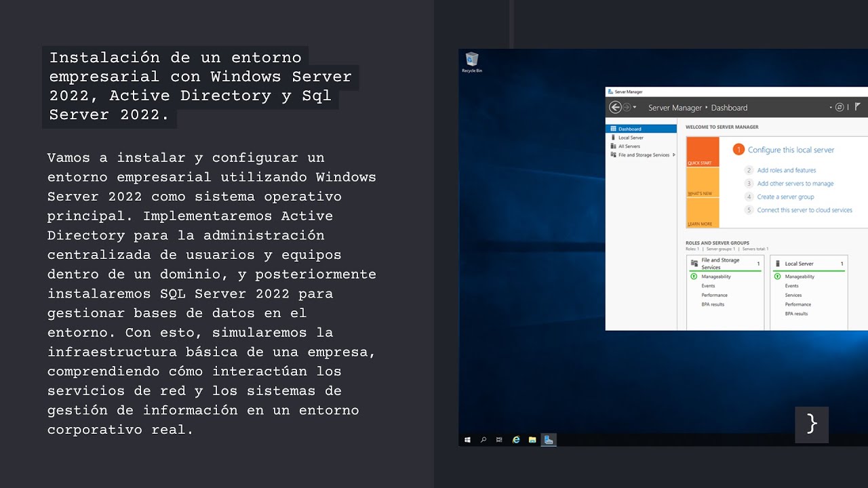Click Add other servers to manage link
The image size is (868, 488).
[795, 184]
